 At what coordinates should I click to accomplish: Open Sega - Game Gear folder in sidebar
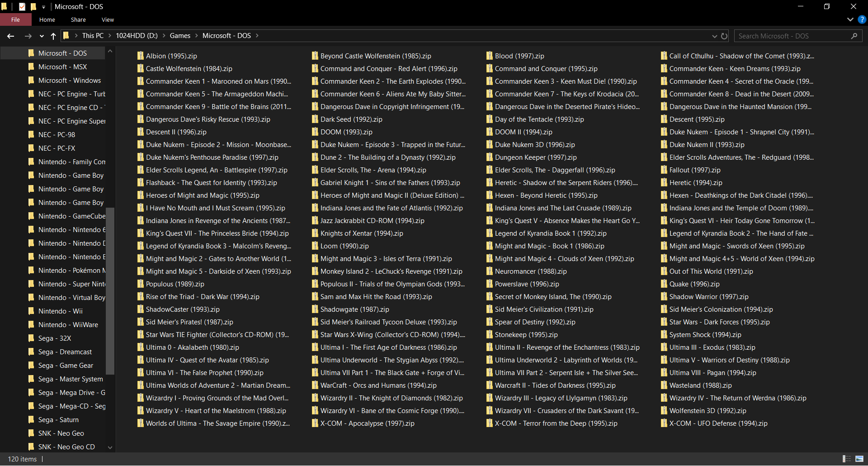tap(66, 366)
